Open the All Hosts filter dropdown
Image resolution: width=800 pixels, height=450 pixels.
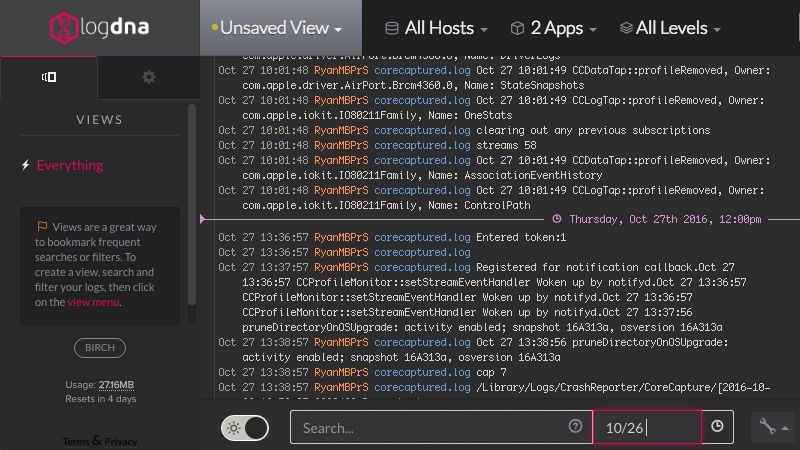coord(437,28)
